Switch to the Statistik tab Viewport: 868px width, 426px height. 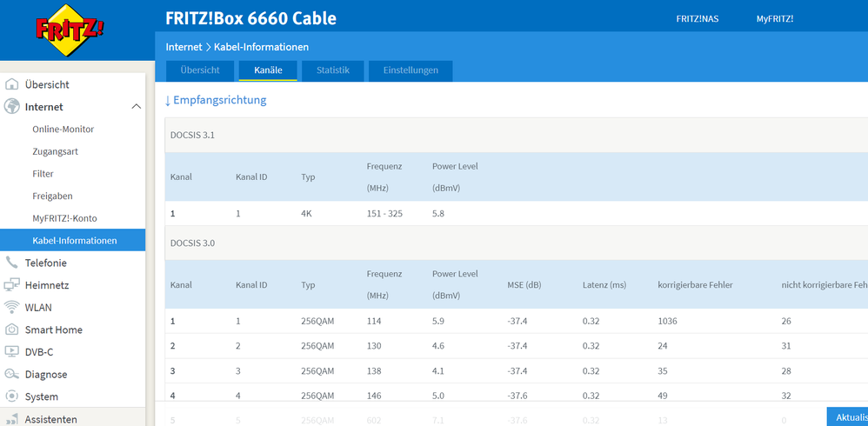(333, 70)
